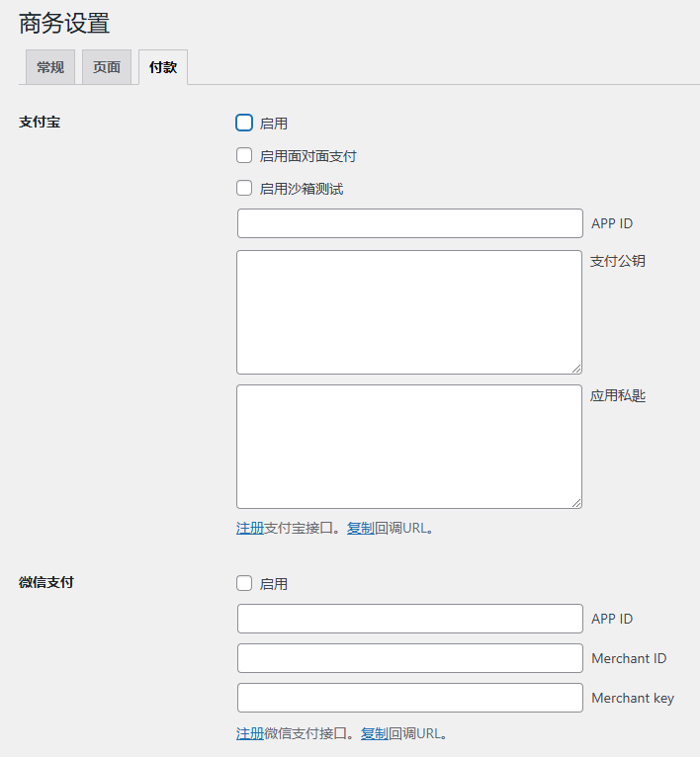Click the 商务设置 page heading
This screenshot has height=757, width=700.
tap(64, 23)
